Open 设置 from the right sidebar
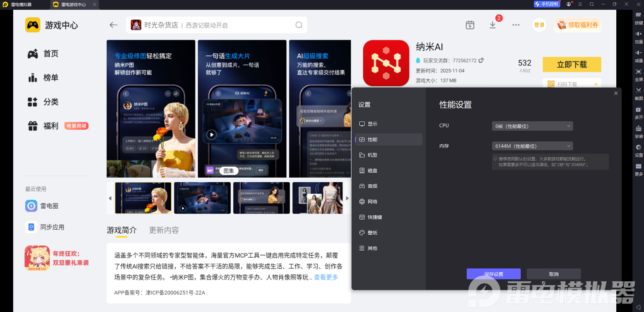The height and width of the screenshot is (312, 644). 639,151
